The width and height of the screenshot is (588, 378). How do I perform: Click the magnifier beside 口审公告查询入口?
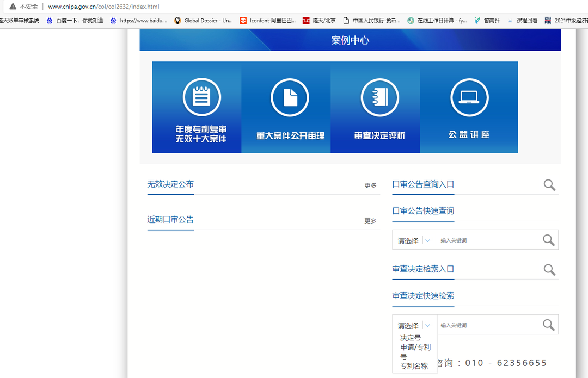(549, 185)
